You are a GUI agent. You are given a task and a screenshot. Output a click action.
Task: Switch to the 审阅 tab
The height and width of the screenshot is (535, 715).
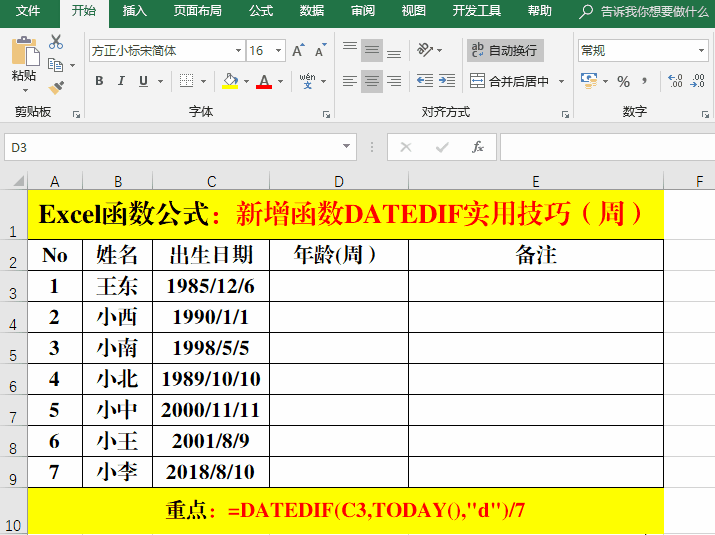click(363, 11)
